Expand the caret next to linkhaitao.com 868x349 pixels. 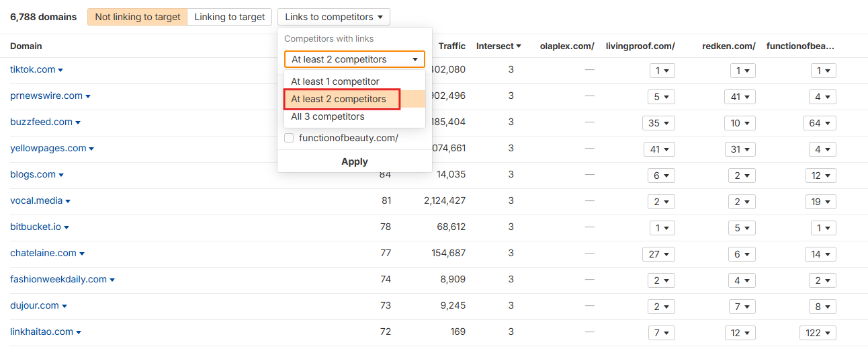click(x=79, y=332)
